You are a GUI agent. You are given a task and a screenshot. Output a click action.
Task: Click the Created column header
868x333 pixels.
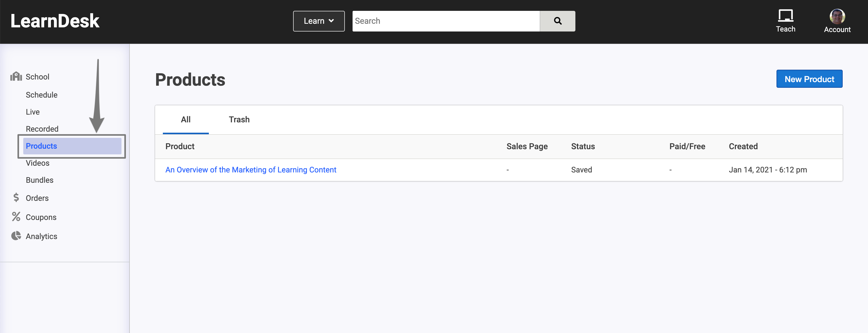(x=743, y=146)
